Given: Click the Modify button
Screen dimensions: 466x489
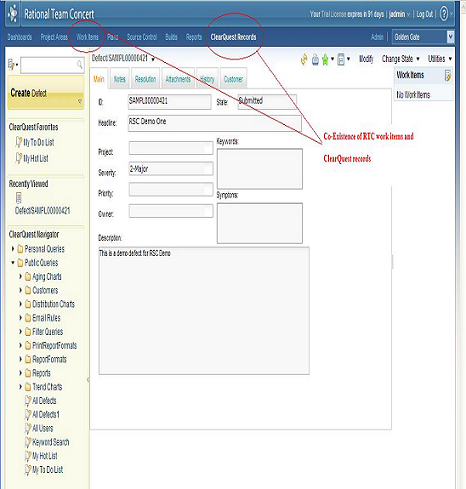Looking at the screenshot, I should point(366,59).
